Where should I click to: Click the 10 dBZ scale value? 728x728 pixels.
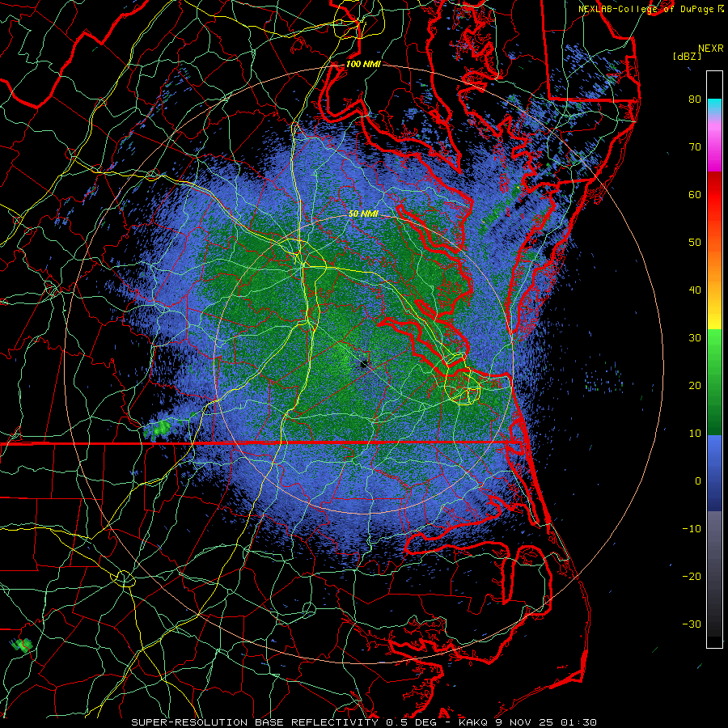(x=695, y=434)
